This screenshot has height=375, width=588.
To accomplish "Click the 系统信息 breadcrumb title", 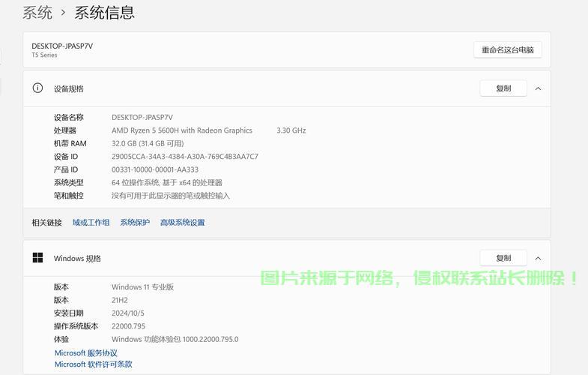I will pyautogui.click(x=104, y=13).
